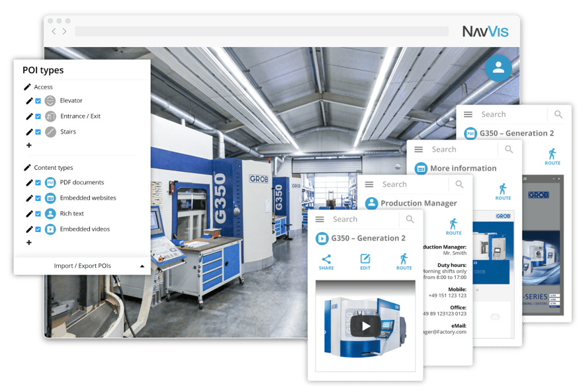Screen dimensions: 583x392
Task: Toggle the Elevator checkbox
Action: tap(38, 100)
